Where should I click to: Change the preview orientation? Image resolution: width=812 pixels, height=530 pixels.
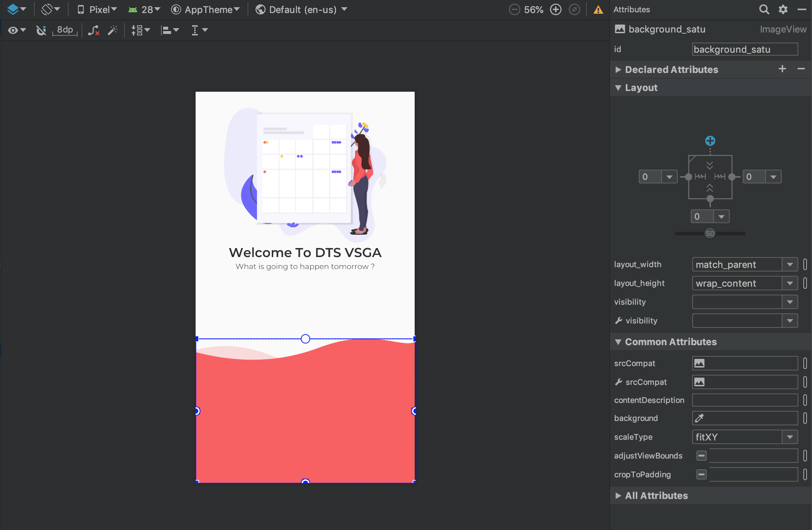point(50,9)
